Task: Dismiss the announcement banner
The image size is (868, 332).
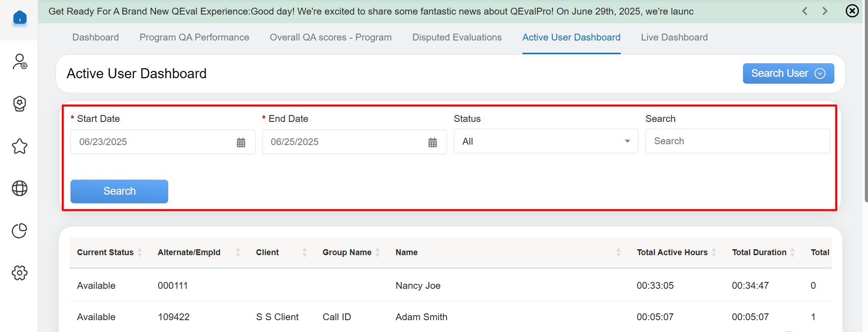Action: (x=852, y=11)
